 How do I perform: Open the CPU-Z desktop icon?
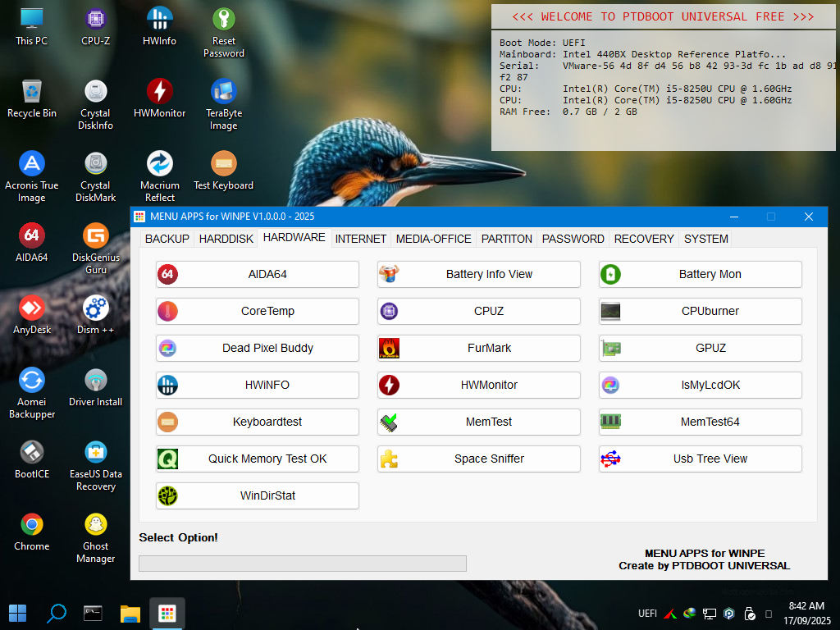(96, 19)
